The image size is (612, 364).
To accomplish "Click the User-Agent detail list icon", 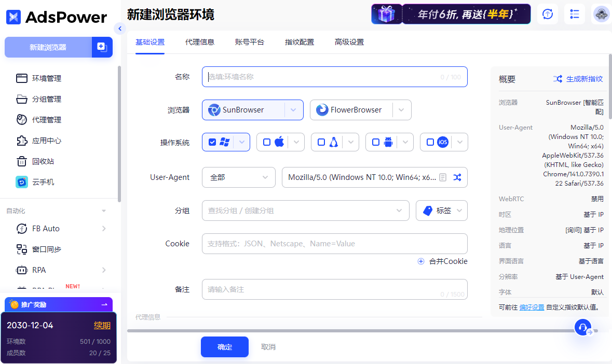I will click(442, 177).
